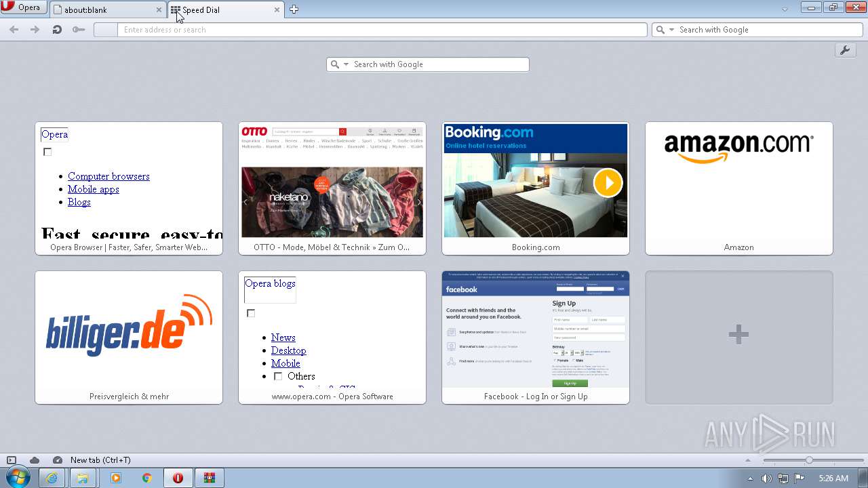Close the about:blank tab

click(x=159, y=10)
